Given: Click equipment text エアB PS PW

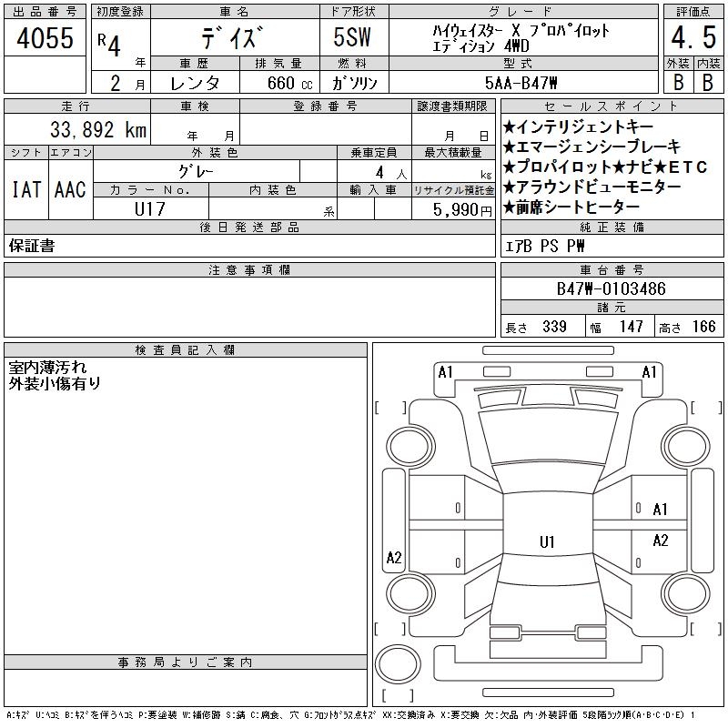Looking at the screenshot, I should [x=544, y=246].
